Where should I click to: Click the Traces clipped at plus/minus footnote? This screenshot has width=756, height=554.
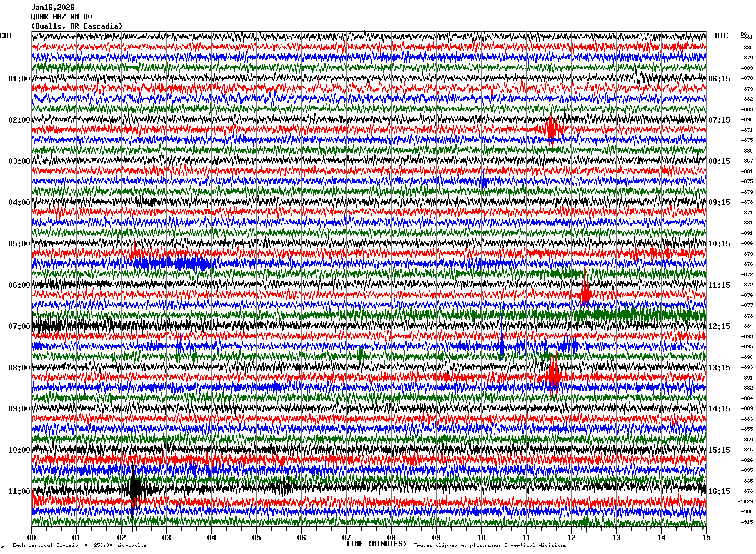[490, 546]
